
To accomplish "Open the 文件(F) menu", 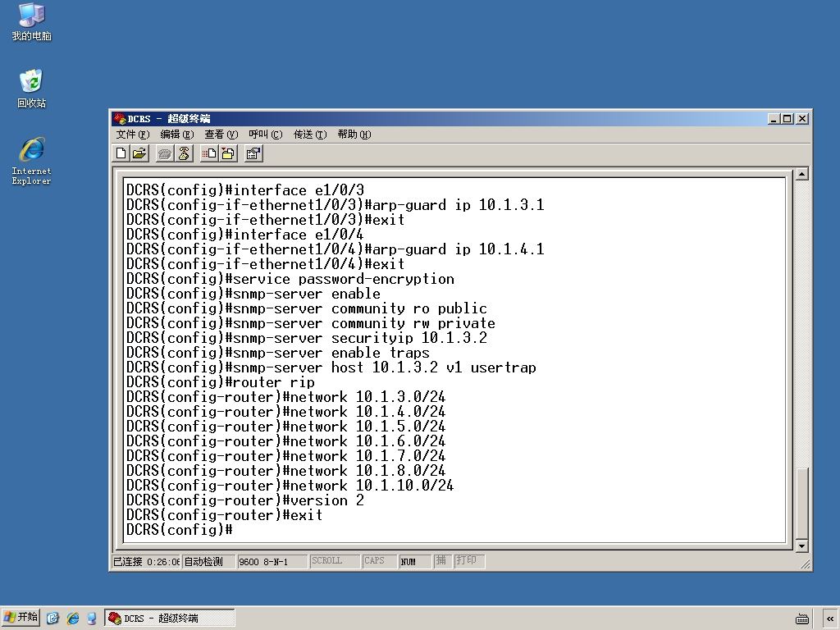I will (x=133, y=135).
